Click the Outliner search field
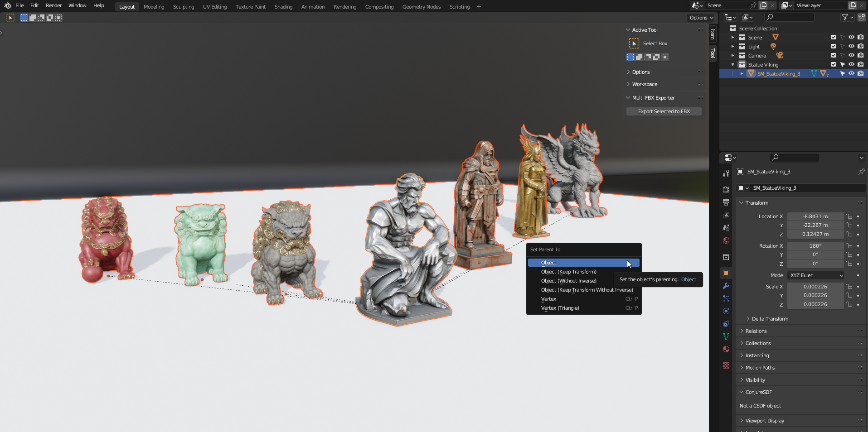Image resolution: width=868 pixels, height=432 pixels. tap(789, 17)
